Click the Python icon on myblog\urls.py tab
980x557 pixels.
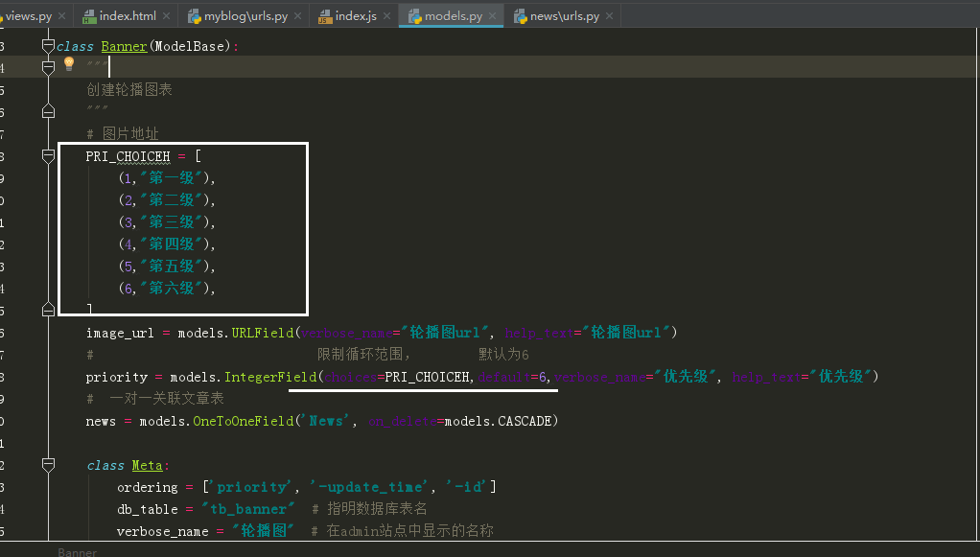[195, 17]
